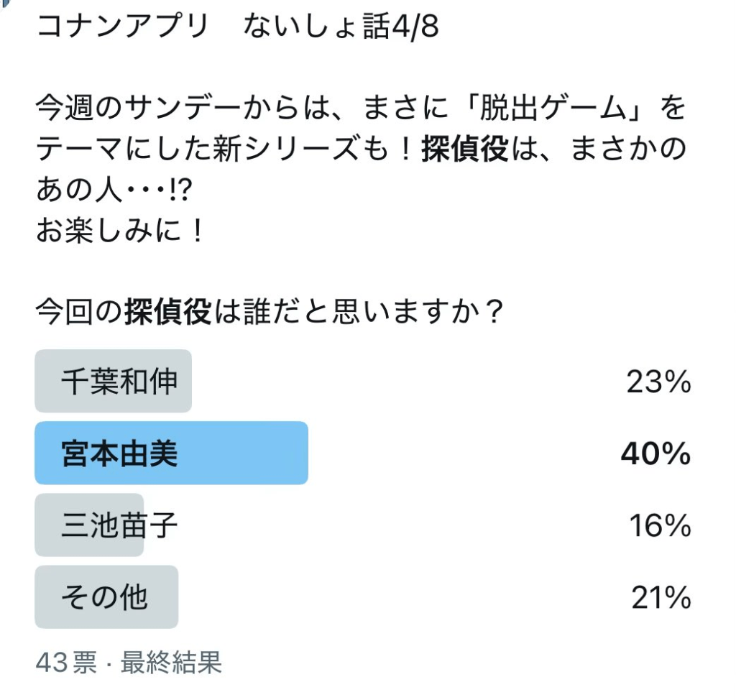736x700 pixels.
Task: Click the お楽しみに！ line
Action: (120, 234)
